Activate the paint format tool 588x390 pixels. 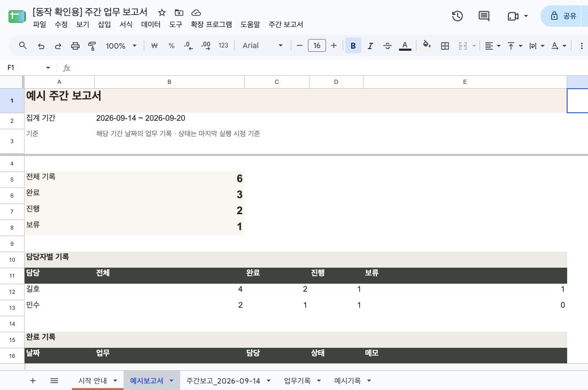(x=92, y=46)
